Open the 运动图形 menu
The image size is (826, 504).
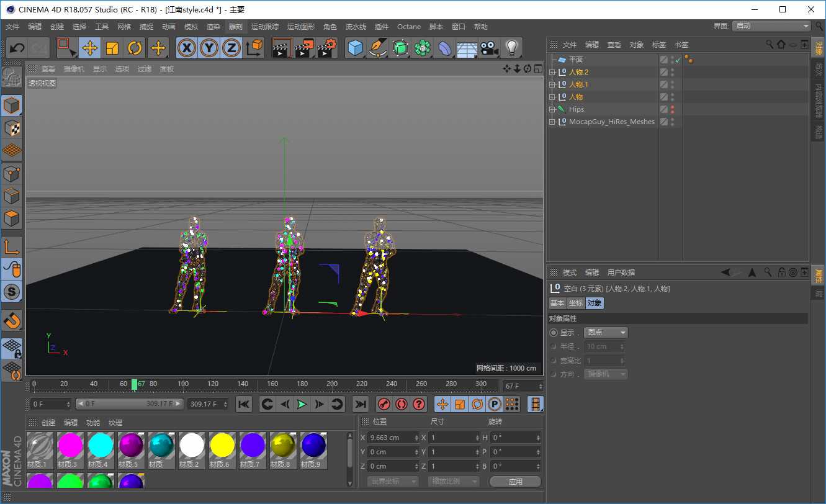(301, 27)
